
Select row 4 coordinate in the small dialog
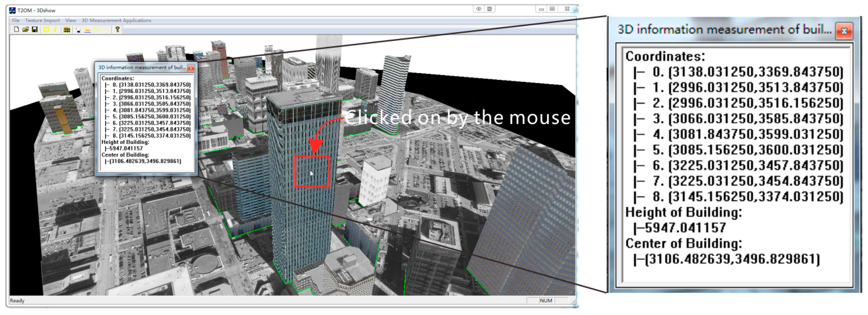[x=148, y=110]
